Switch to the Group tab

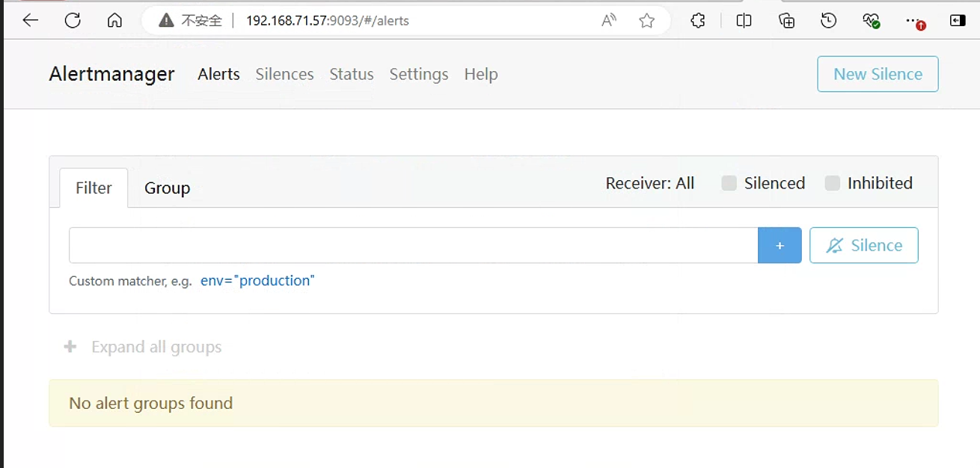167,188
